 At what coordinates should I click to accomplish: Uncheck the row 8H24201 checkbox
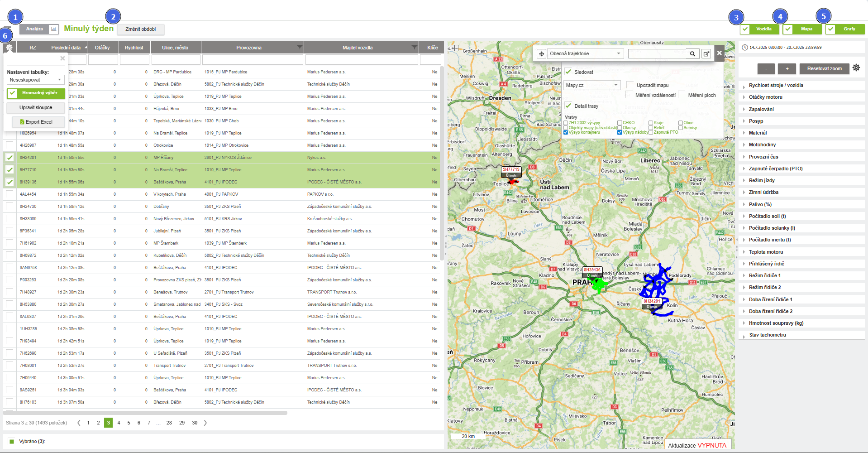point(10,158)
